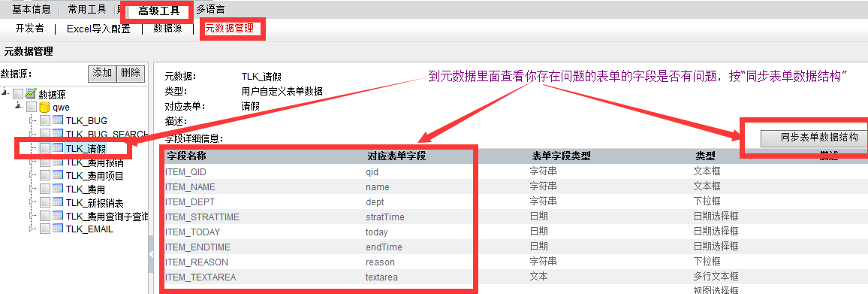Viewport: 868px width, 294px height.
Task: Open the 多语言 tab
Action: pyautogui.click(x=210, y=10)
